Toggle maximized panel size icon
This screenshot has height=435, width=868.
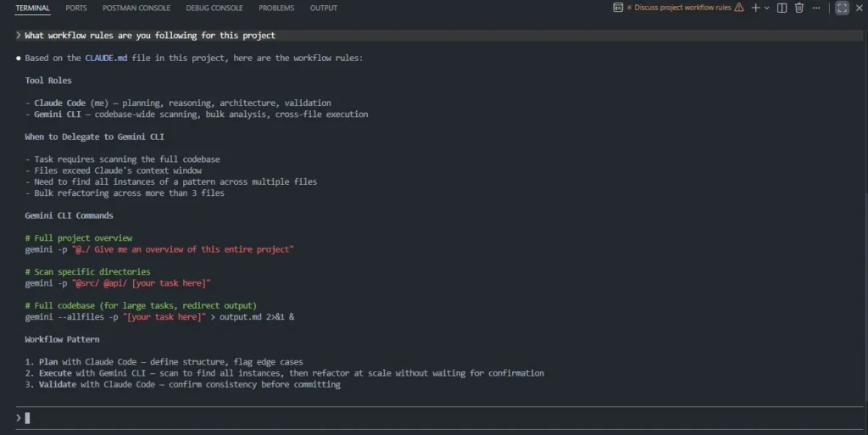point(842,8)
